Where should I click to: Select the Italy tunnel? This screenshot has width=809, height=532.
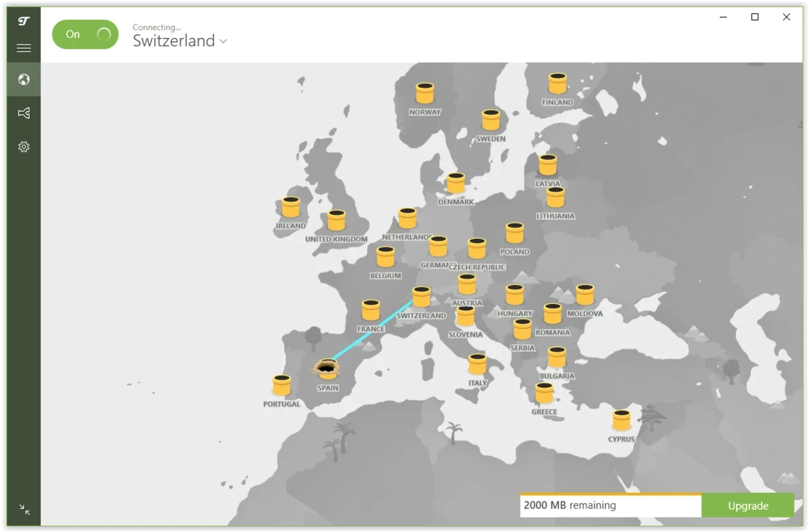pos(477,364)
